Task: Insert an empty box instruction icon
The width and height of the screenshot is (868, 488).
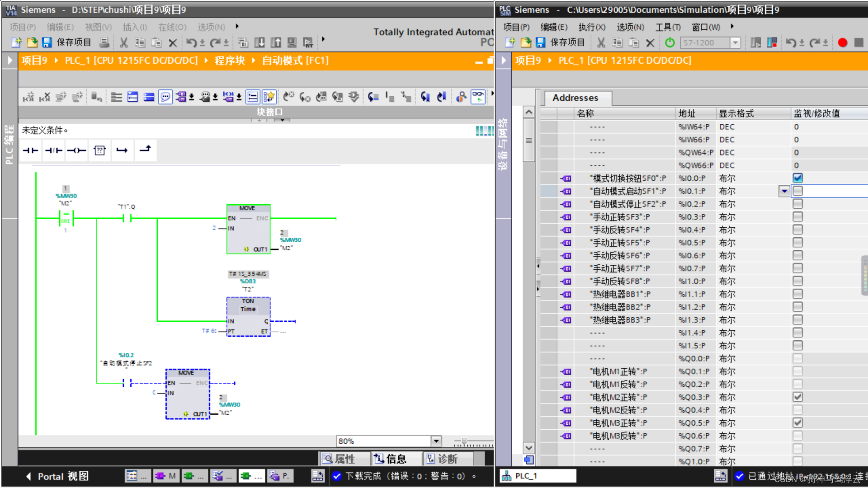Action: pyautogui.click(x=99, y=150)
